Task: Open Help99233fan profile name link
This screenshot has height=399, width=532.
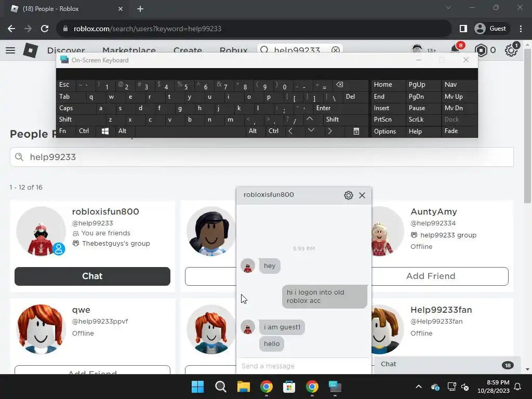Action: pyautogui.click(x=441, y=310)
